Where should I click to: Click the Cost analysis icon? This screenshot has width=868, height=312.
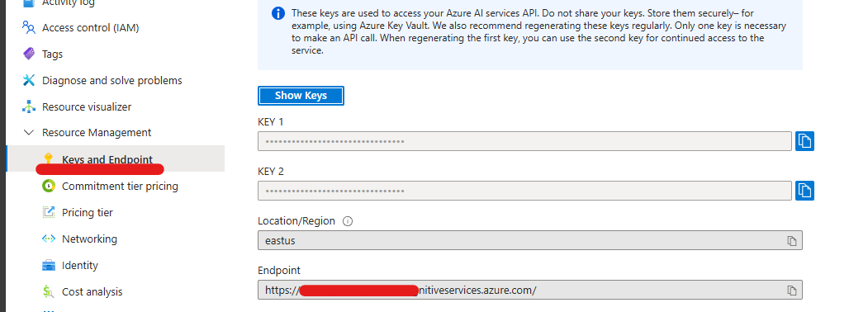pos(49,291)
